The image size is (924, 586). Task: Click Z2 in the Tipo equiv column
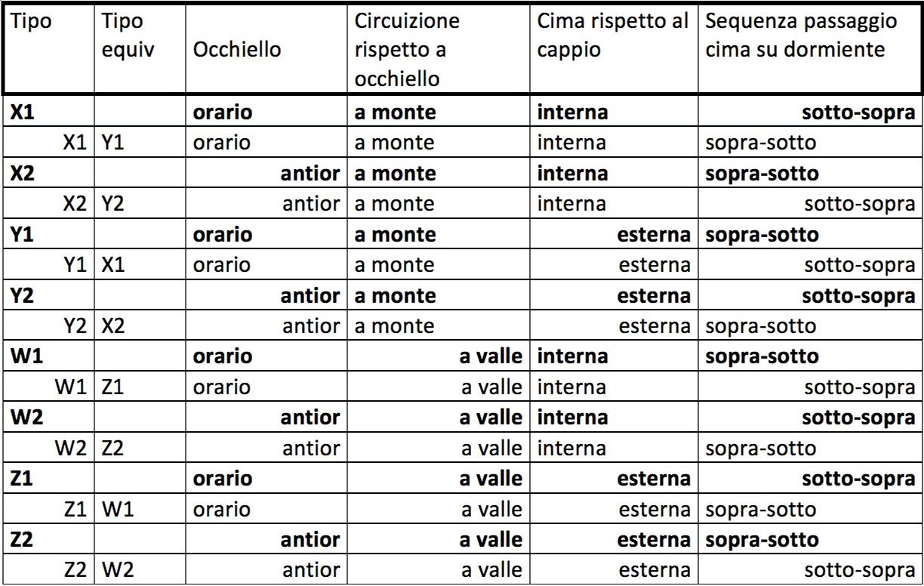coord(112,449)
